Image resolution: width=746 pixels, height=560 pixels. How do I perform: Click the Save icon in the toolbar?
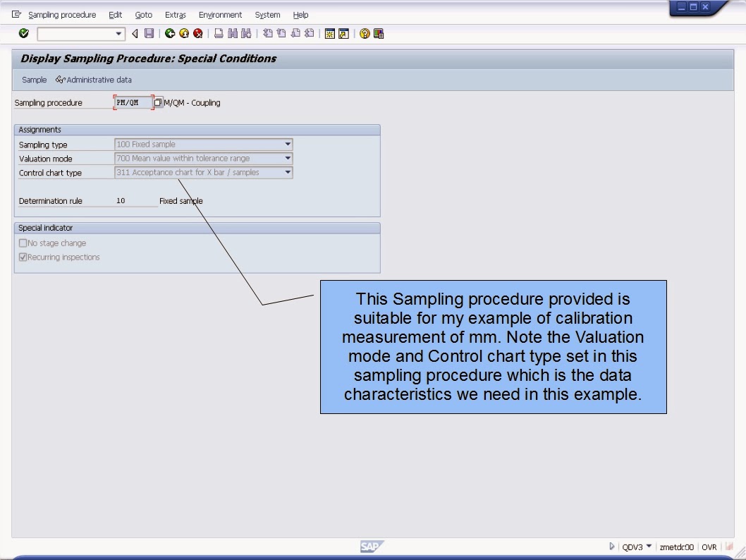149,33
